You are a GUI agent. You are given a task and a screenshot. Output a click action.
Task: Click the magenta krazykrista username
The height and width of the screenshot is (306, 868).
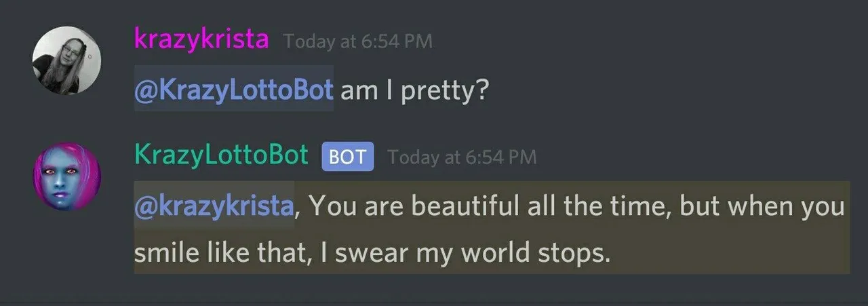click(x=202, y=40)
